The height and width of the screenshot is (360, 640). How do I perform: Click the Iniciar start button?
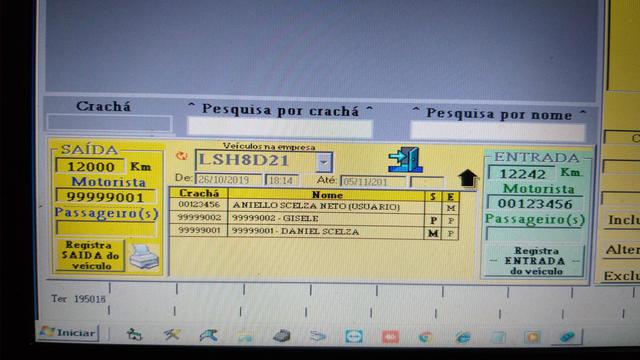point(68,333)
